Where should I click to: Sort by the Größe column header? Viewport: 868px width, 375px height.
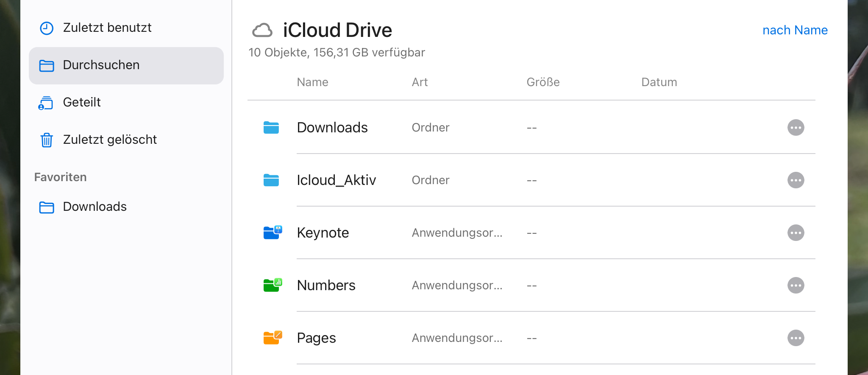click(x=543, y=82)
